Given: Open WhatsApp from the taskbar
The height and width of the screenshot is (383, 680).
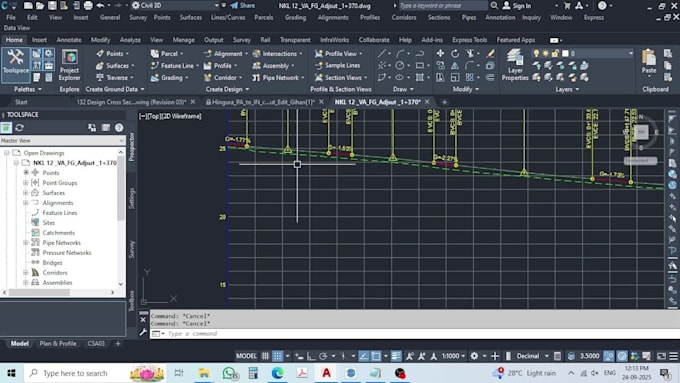Looking at the screenshot, I should point(229,373).
